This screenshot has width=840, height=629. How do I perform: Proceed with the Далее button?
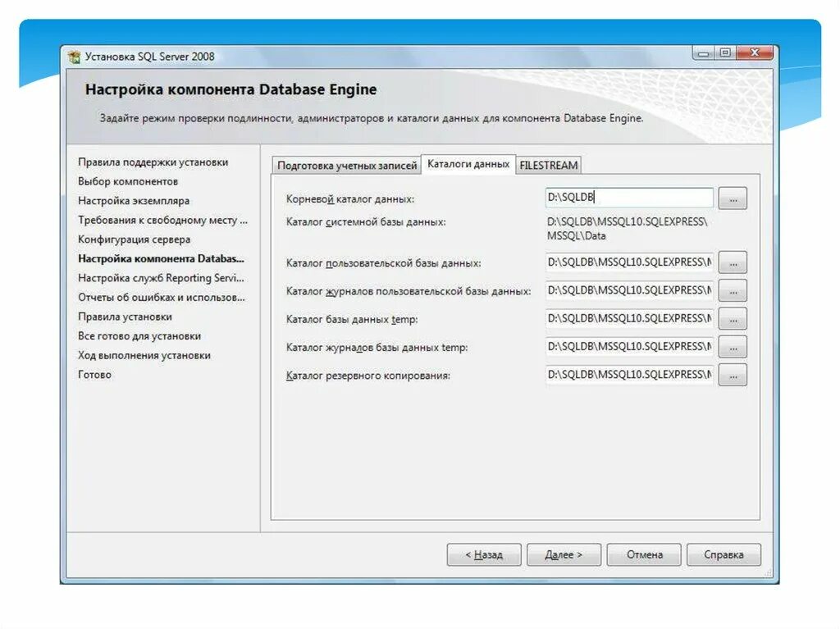(564, 555)
